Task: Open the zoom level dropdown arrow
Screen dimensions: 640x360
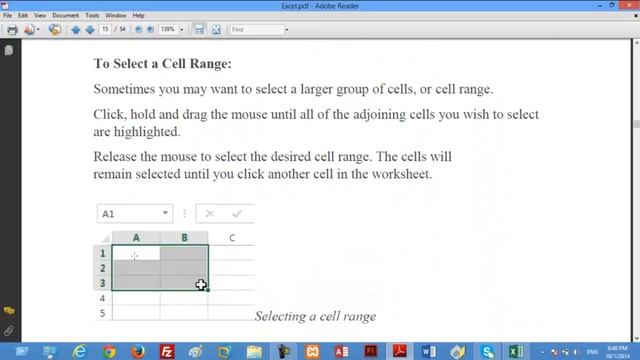Action: (182, 29)
